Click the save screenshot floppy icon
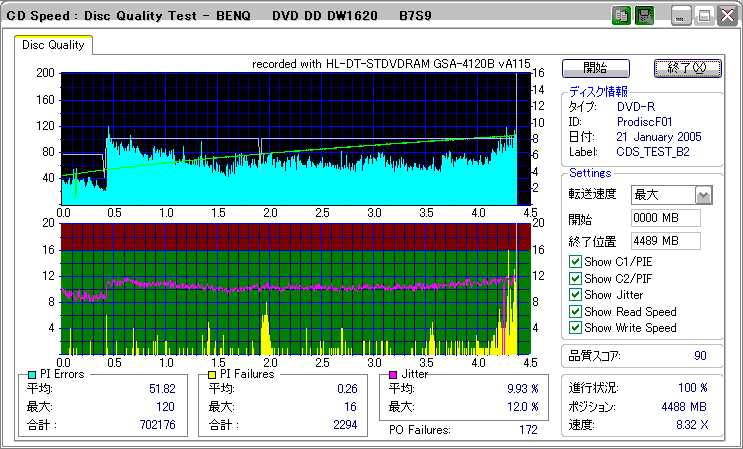743x449 pixels. point(644,15)
